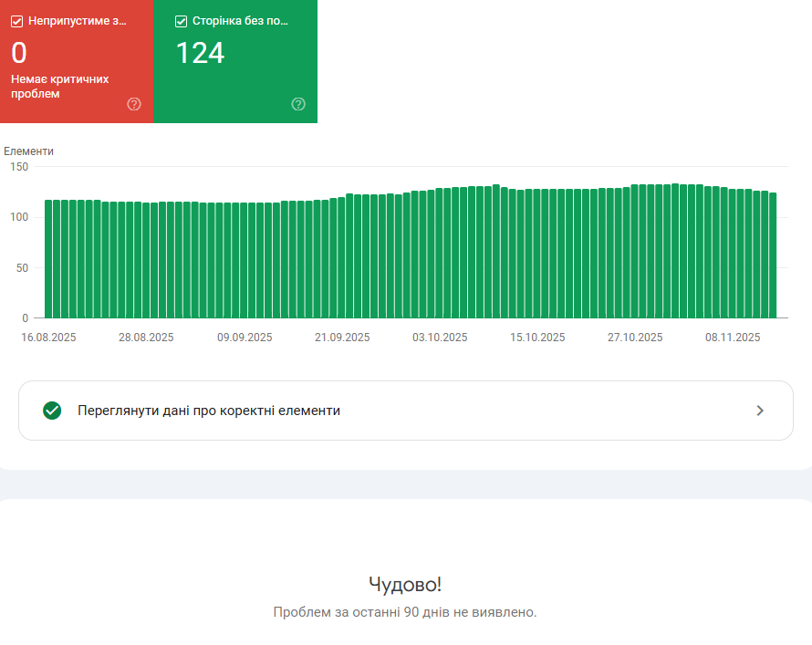Click the first green bar in chart
The width and height of the screenshot is (812, 645).
(48, 259)
